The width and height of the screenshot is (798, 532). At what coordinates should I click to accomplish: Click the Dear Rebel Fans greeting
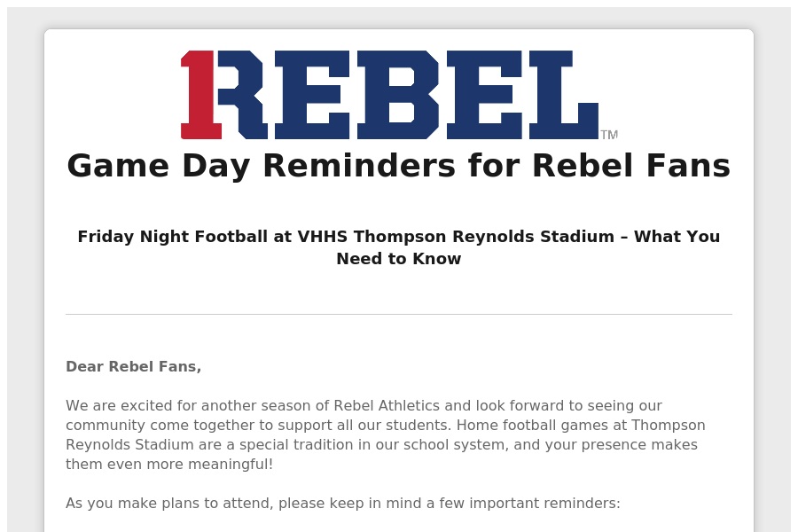pyautogui.click(x=133, y=366)
